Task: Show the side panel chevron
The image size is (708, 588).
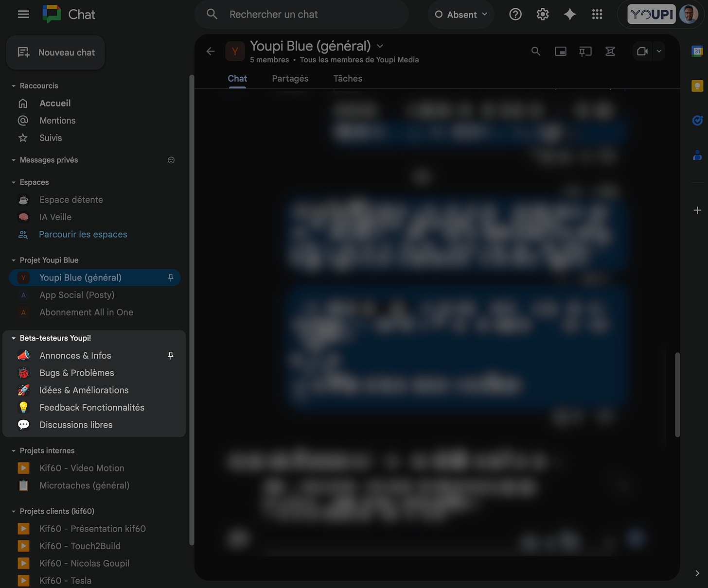Action: (697, 573)
